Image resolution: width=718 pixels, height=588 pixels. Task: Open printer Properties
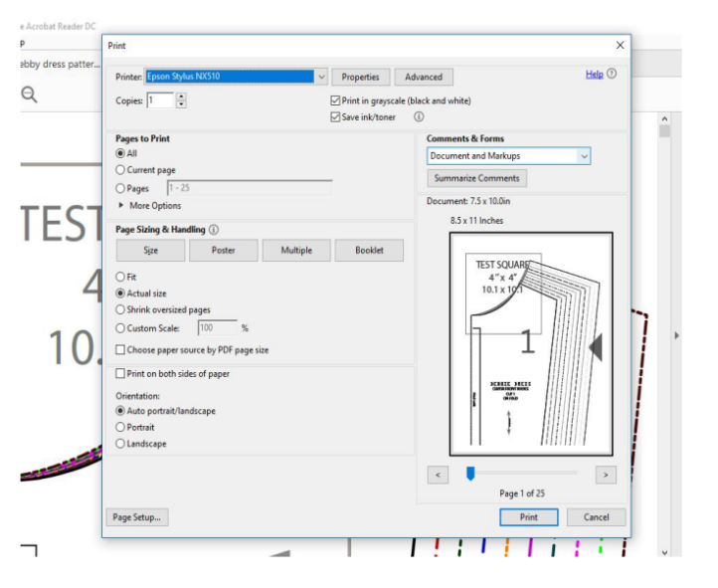[x=360, y=77]
